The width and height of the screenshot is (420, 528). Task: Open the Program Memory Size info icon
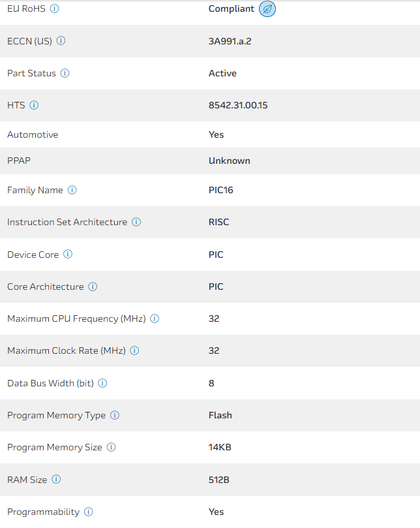111,447
